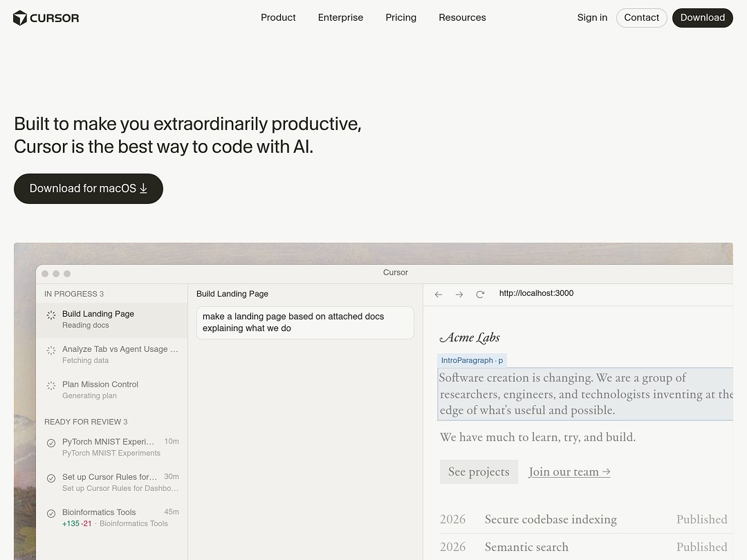Click the +135 -21 diff stats
The image size is (747, 560).
[x=77, y=524]
